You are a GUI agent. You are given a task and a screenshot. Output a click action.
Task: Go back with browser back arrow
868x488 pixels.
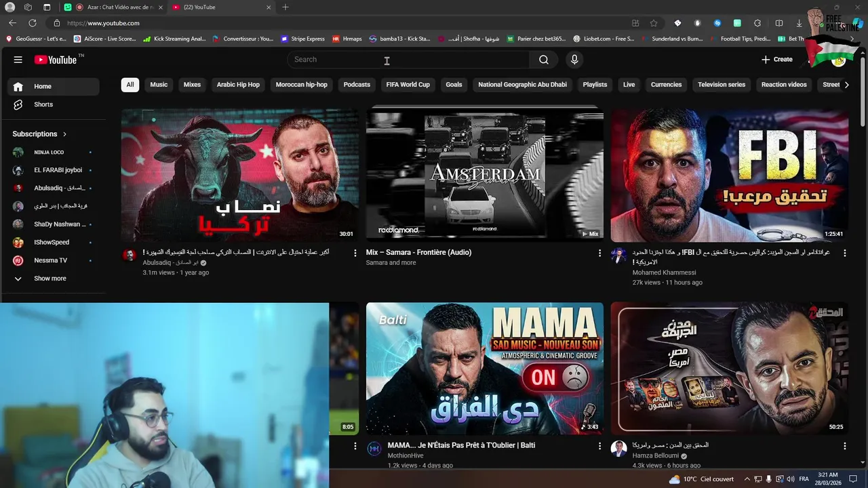(12, 23)
